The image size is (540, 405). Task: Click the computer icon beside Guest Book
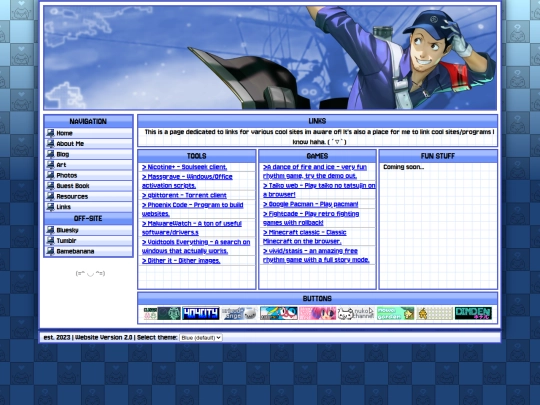(50, 186)
